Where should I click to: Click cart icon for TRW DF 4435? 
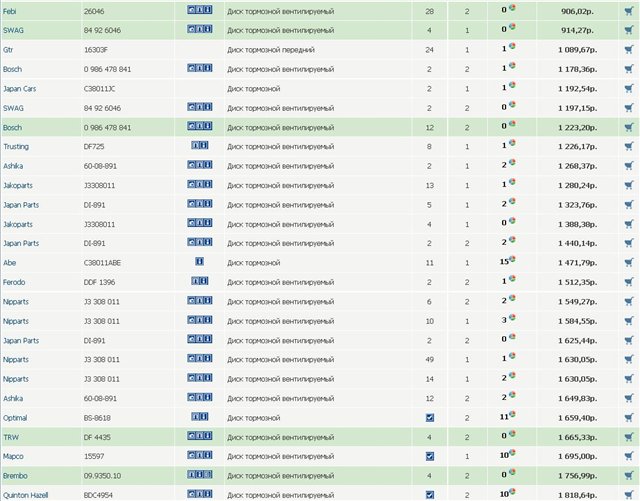(x=629, y=437)
